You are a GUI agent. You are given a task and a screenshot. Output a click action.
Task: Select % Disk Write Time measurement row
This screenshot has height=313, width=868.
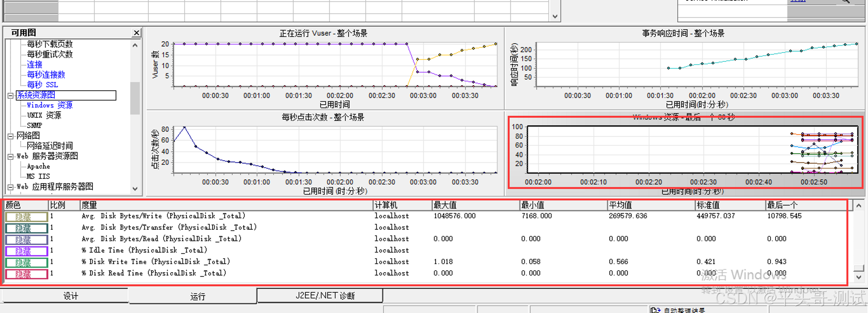(426, 262)
